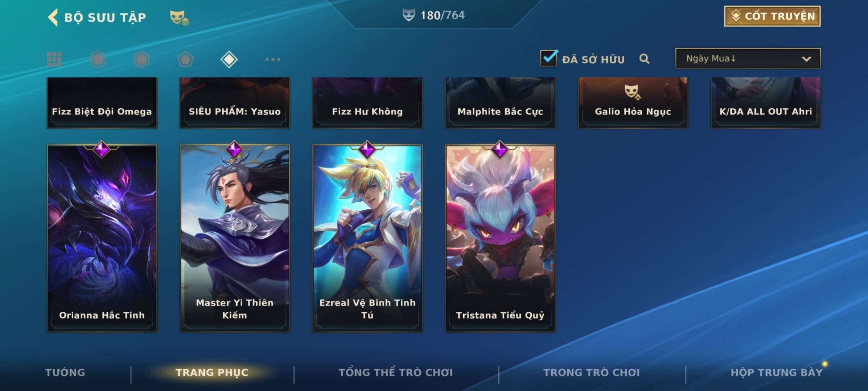Screen dimensions: 868x391
Task: Uncheck the Đã Sở Hữu checkbox
Action: 549,58
